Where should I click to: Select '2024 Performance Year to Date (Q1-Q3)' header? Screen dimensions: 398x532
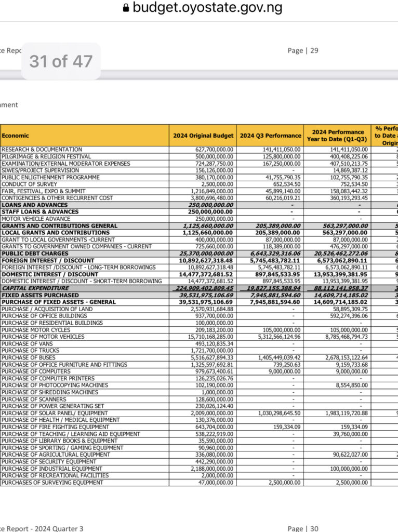click(x=338, y=136)
